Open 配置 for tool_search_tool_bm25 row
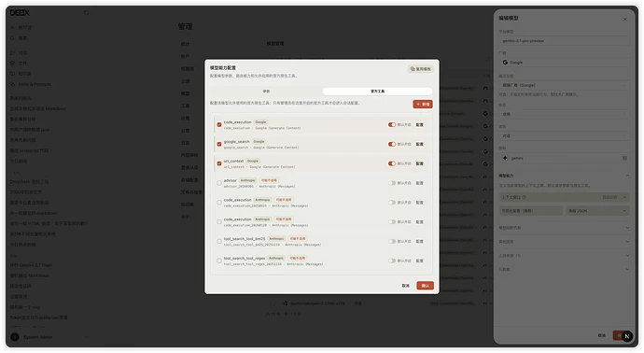Screen dimensions: 644x353 [419, 241]
